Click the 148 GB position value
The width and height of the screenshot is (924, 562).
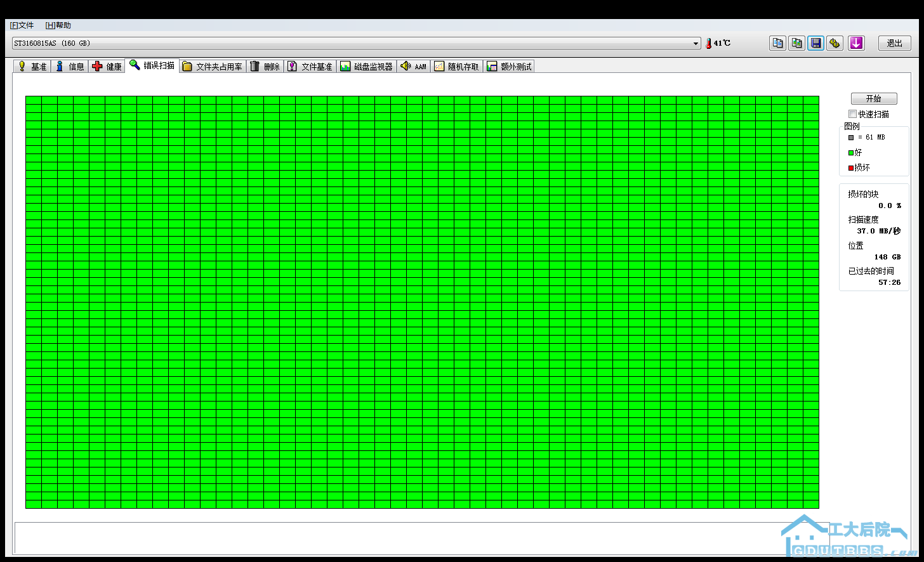(x=887, y=257)
